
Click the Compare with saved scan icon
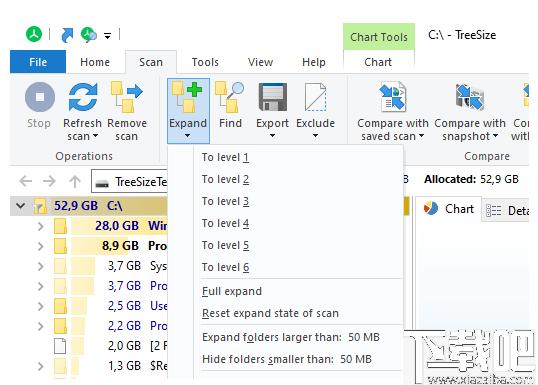coord(393,97)
